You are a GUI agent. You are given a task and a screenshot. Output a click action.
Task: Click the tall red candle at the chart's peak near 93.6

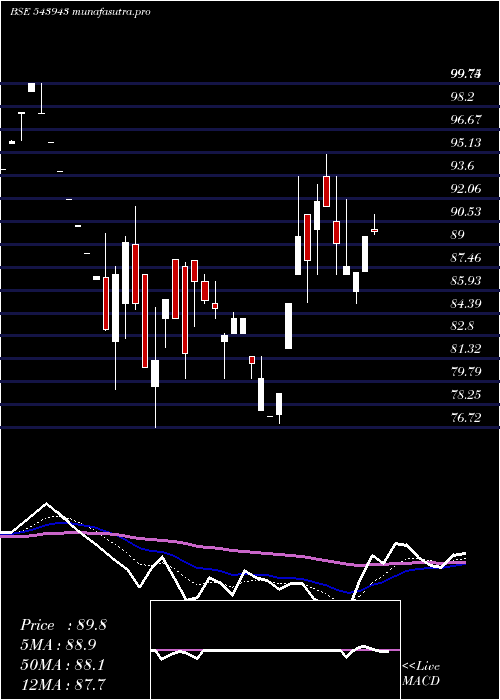pyautogui.click(x=326, y=191)
